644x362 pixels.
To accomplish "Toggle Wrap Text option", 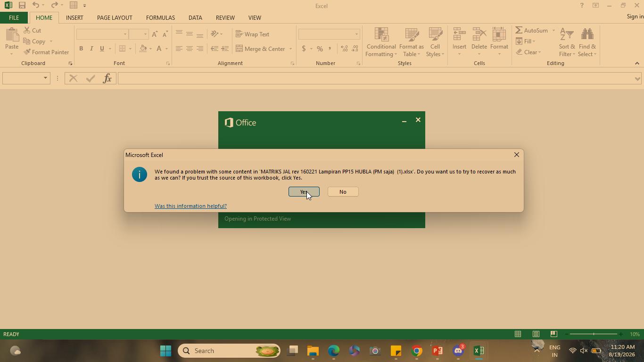I will 253,34.
